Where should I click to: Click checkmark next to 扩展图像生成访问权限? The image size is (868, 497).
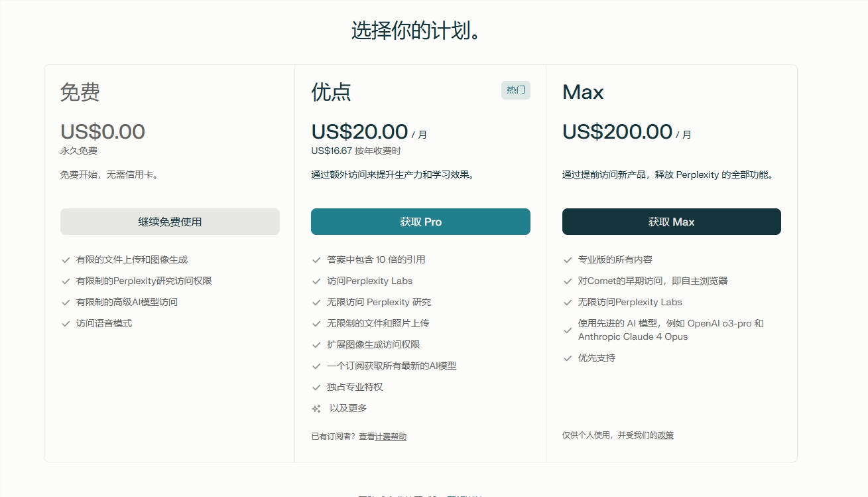point(316,345)
